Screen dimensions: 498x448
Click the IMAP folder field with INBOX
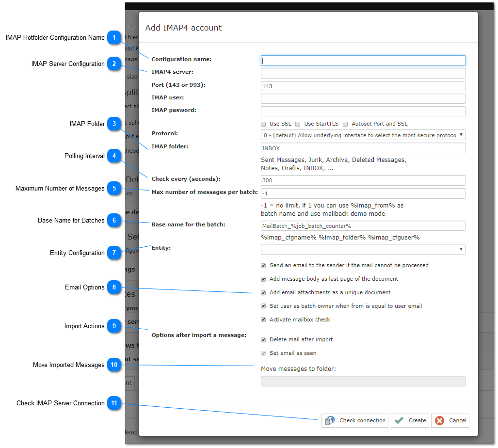363,148
